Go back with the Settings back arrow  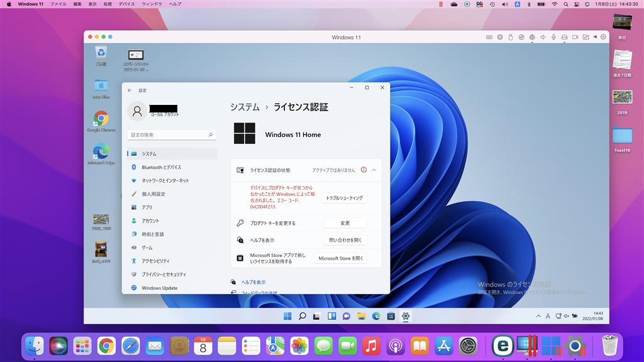[x=130, y=90]
